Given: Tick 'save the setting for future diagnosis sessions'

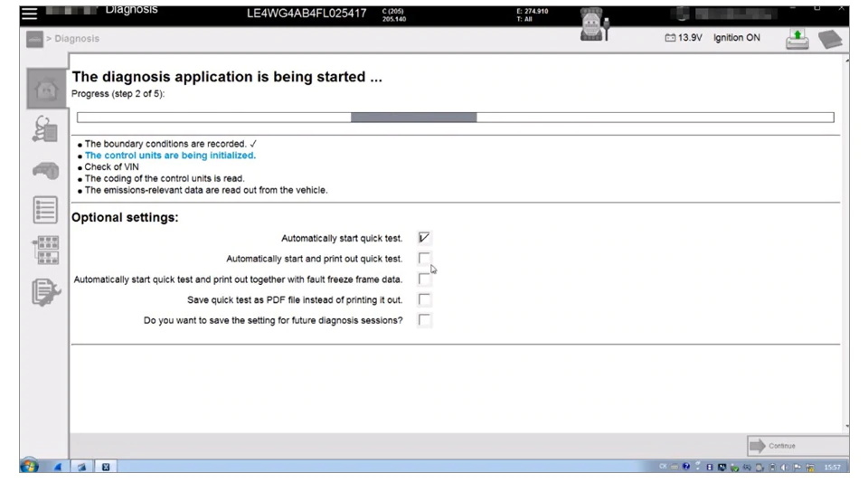Looking at the screenshot, I should pyautogui.click(x=425, y=320).
